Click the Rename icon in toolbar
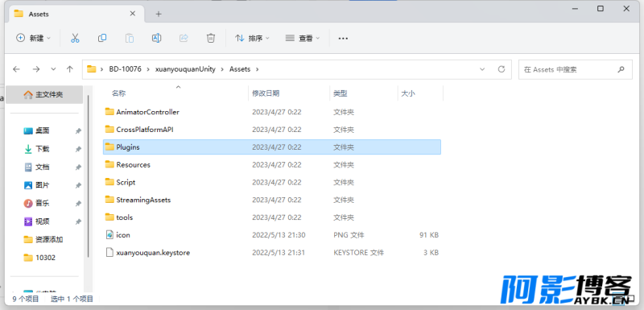644x310 pixels. click(x=156, y=38)
